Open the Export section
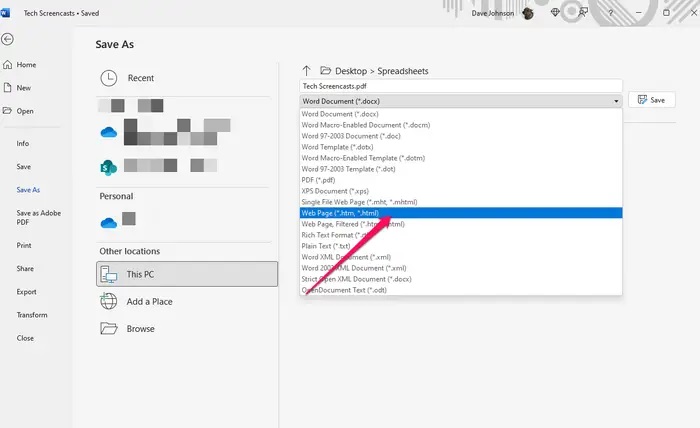Image resolution: width=700 pixels, height=428 pixels. (x=26, y=291)
